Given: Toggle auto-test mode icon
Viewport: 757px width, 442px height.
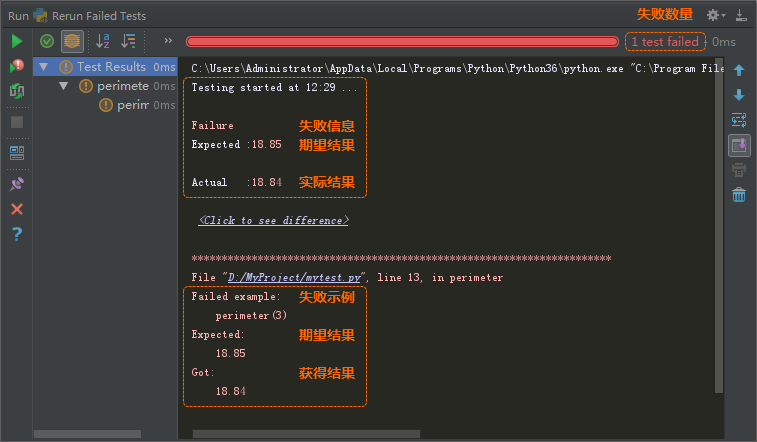Looking at the screenshot, I should tap(17, 91).
